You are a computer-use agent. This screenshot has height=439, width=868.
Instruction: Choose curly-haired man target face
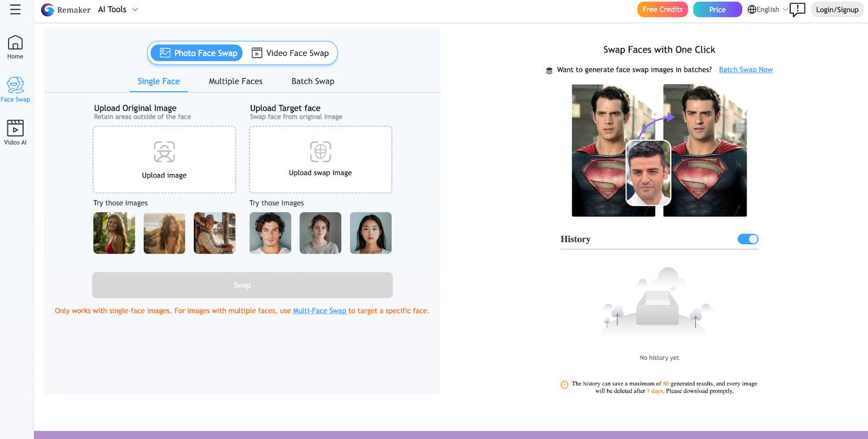270,233
